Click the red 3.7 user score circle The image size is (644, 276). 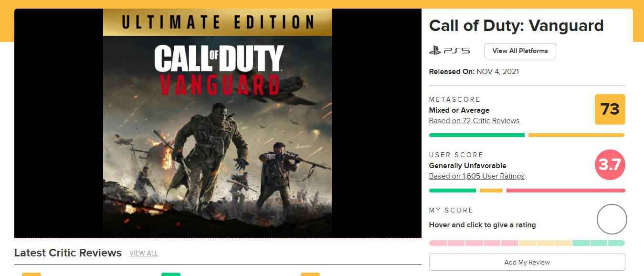(610, 165)
